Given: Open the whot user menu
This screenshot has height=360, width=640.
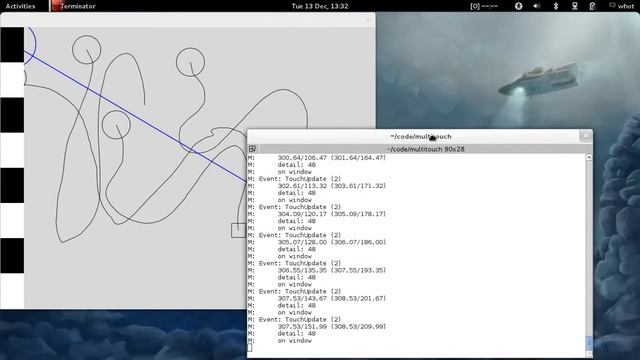Looking at the screenshot, I should 626,6.
